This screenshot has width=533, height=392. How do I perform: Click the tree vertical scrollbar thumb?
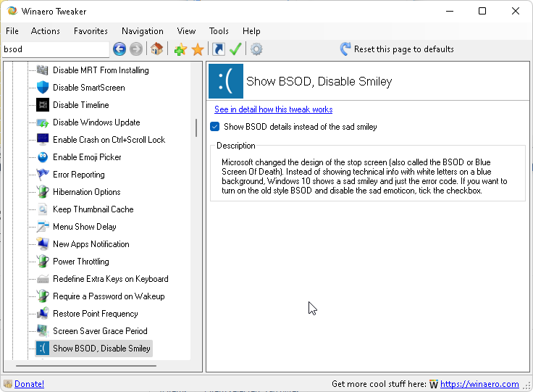(x=196, y=128)
